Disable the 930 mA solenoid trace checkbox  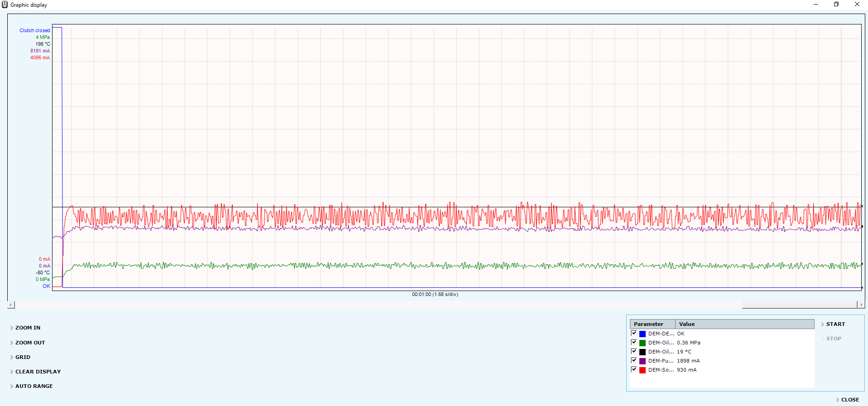point(634,370)
